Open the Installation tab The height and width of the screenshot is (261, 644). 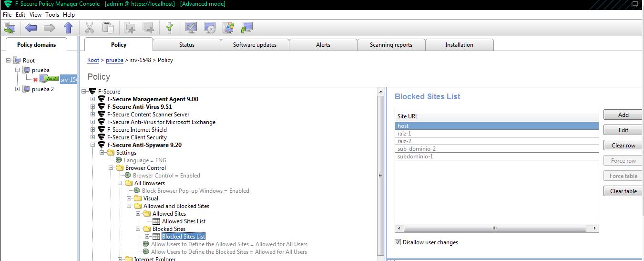pyautogui.click(x=460, y=45)
